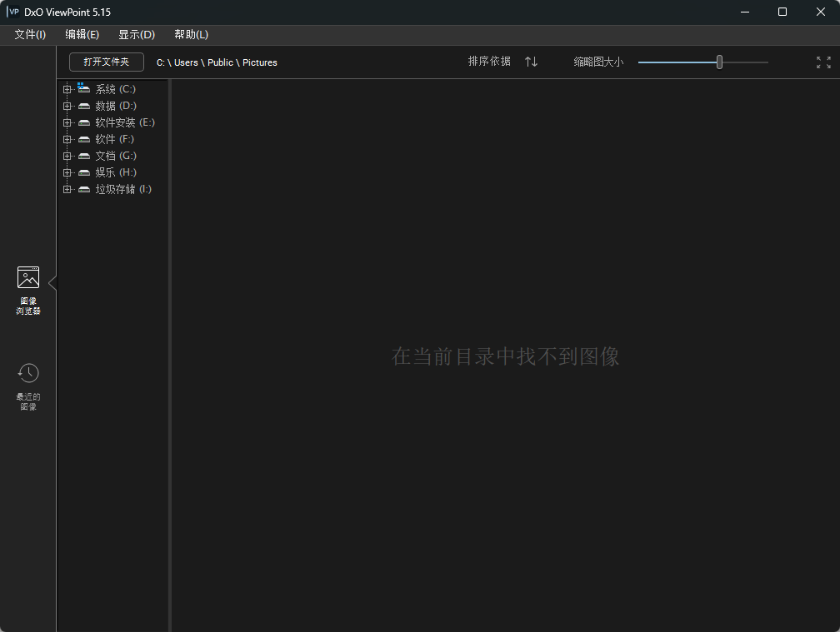Viewport: 840px width, 632px height.
Task: Minimize the DxO ViewPoint window
Action: 745,12
